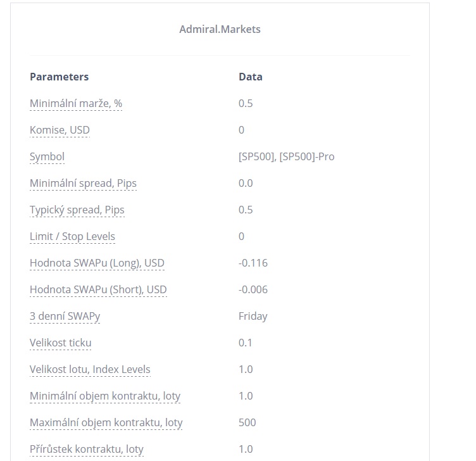Click the Minimální marže, % parameter label
Viewport: 476px width, 461px height.
(x=76, y=104)
